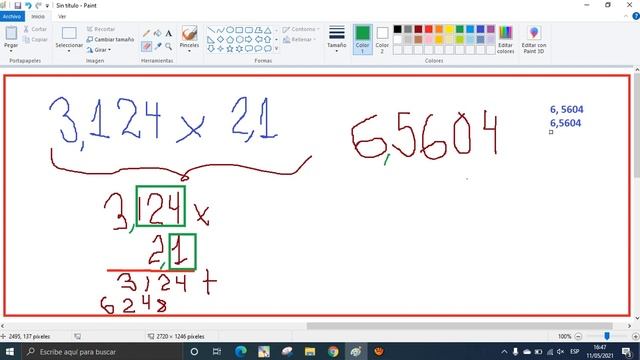The width and height of the screenshot is (640, 360).
Task: Activate the Color 1 foreground selector
Action: pos(362,39)
